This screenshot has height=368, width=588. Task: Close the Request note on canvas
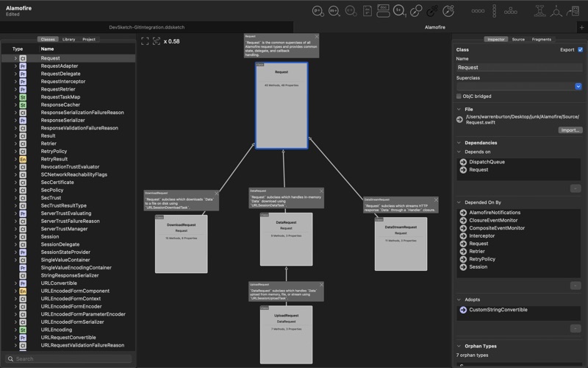[x=317, y=37]
